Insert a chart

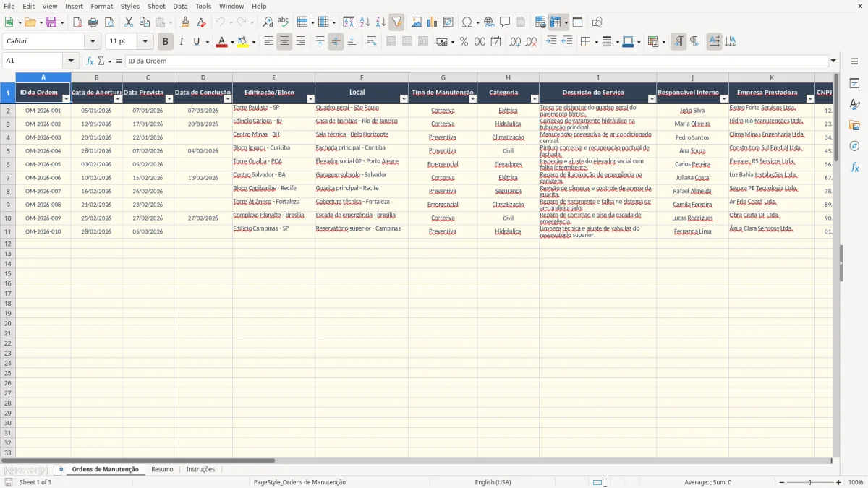(433, 22)
